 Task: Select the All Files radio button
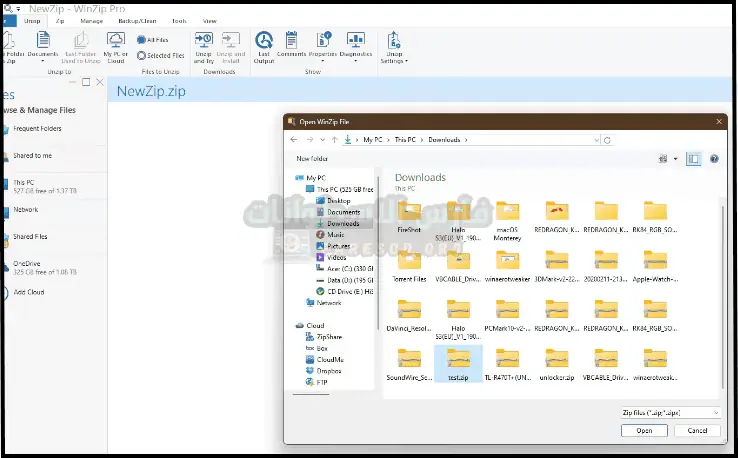tap(140, 40)
